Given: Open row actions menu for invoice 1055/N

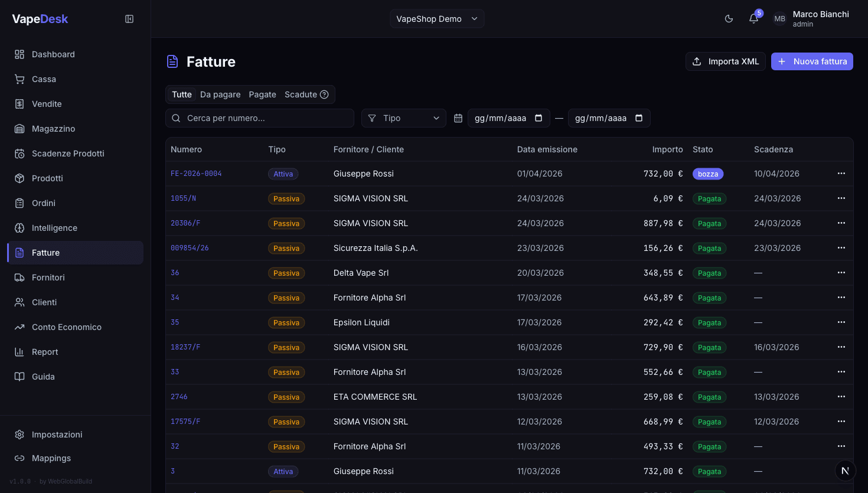Looking at the screenshot, I should coord(841,198).
